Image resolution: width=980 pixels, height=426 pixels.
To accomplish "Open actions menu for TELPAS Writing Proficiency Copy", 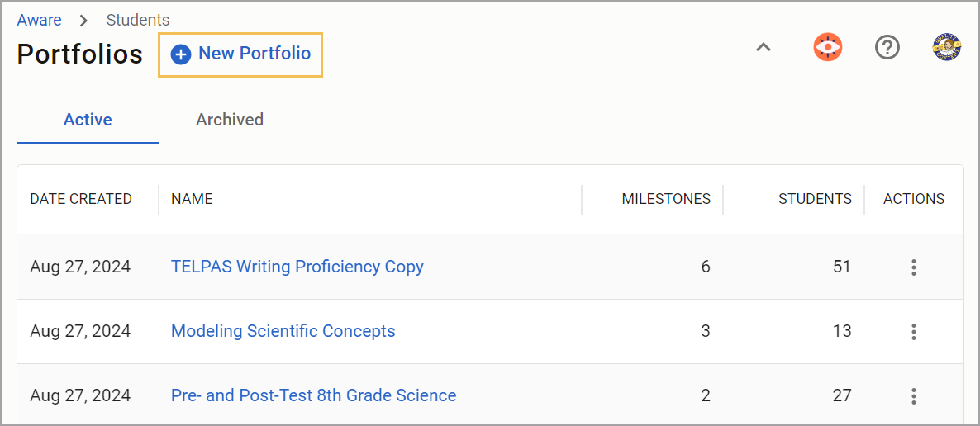I will point(913,267).
